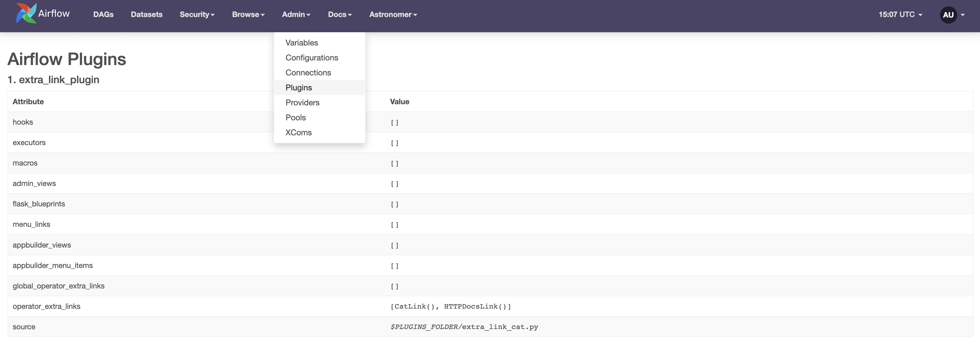Toggle the AU user avatar menu

(950, 14)
